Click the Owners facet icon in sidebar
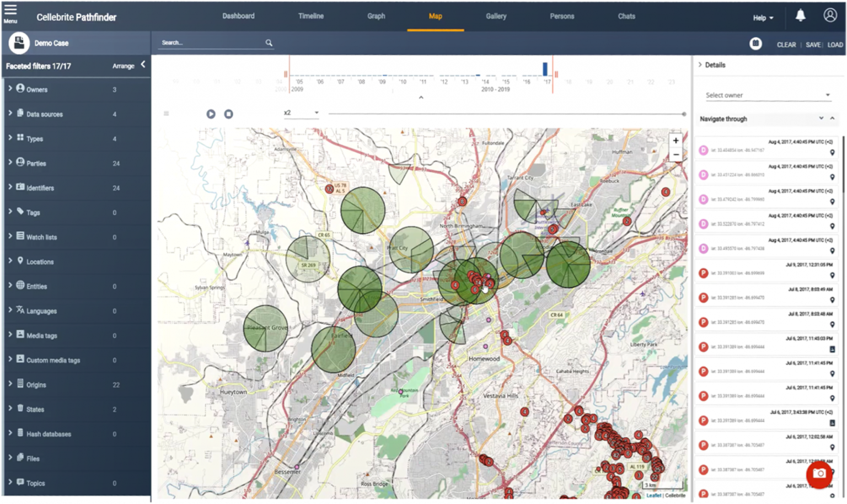The height and width of the screenshot is (504, 847). tap(20, 89)
